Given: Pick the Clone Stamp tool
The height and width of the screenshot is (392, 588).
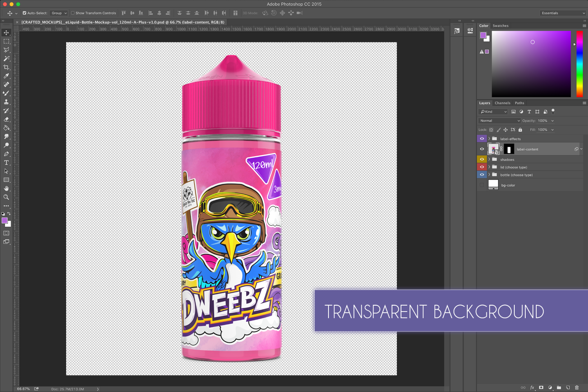Looking at the screenshot, I should coord(6,102).
